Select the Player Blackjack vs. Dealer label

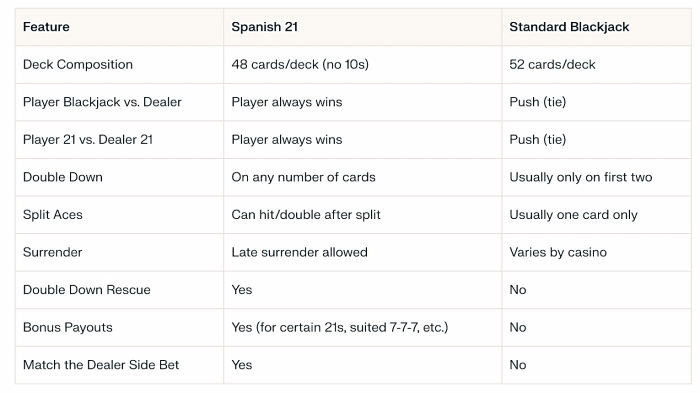(102, 102)
